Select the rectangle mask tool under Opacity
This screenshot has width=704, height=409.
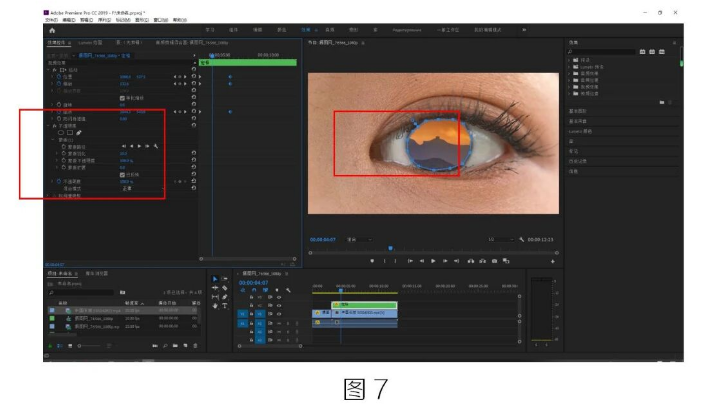pos(69,132)
